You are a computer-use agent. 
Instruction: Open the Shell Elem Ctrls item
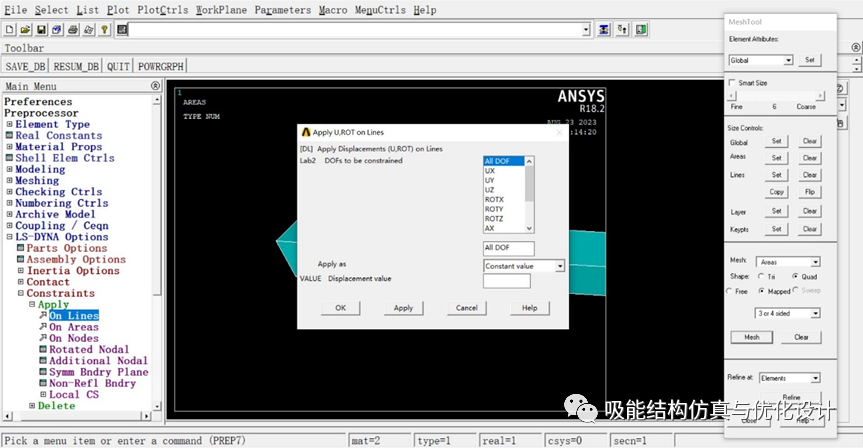point(64,158)
